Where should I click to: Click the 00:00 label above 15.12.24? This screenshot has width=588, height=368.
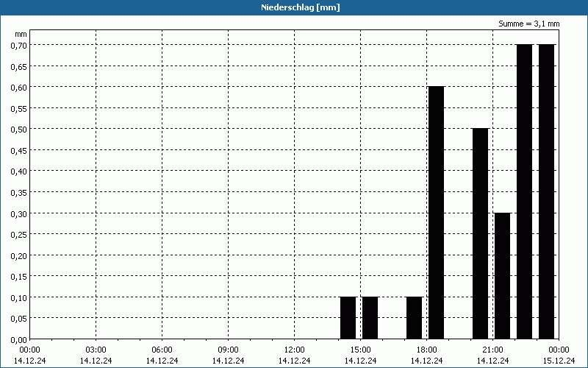coord(559,350)
